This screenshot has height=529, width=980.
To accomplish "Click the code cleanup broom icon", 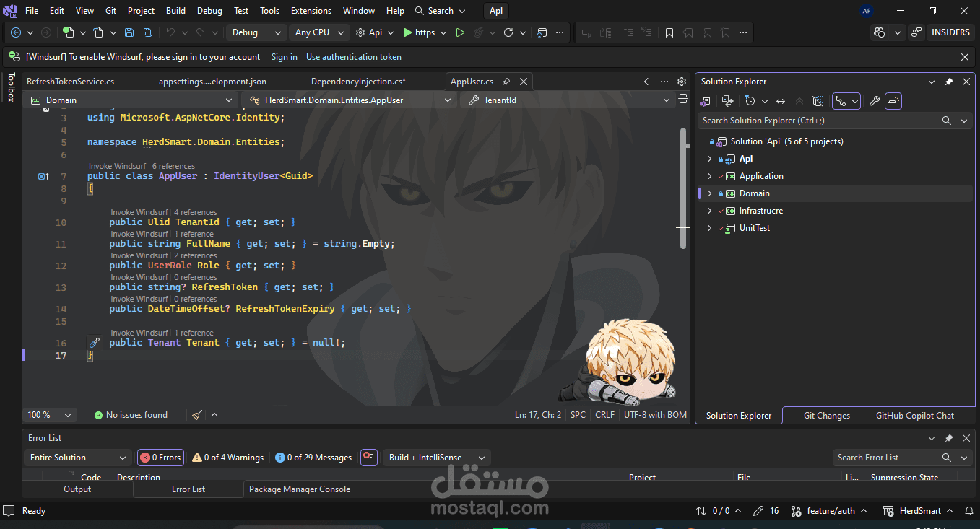I will 197,415.
